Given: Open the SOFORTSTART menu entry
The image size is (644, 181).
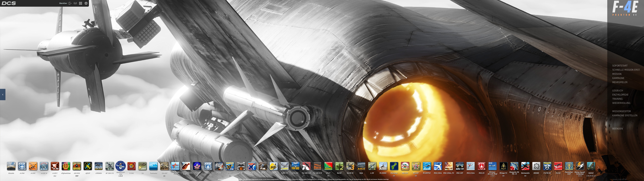Looking at the screenshot, I should (x=620, y=66).
